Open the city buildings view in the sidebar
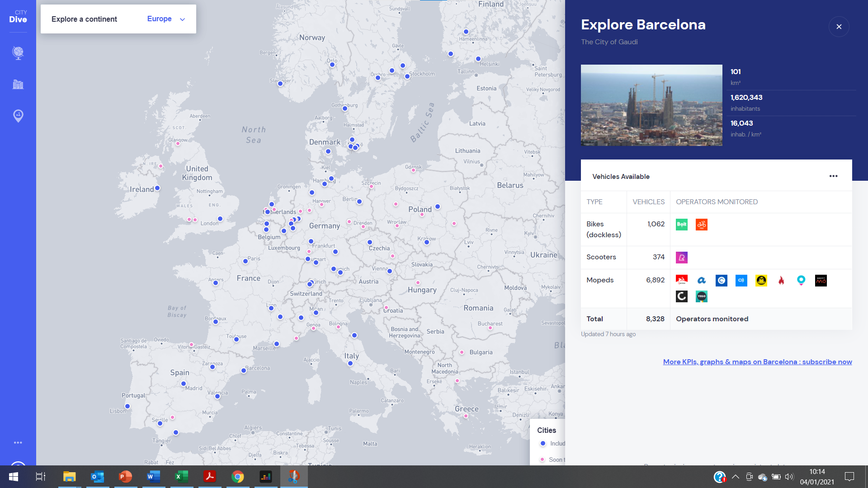Viewport: 868px width, 488px height. [17, 84]
